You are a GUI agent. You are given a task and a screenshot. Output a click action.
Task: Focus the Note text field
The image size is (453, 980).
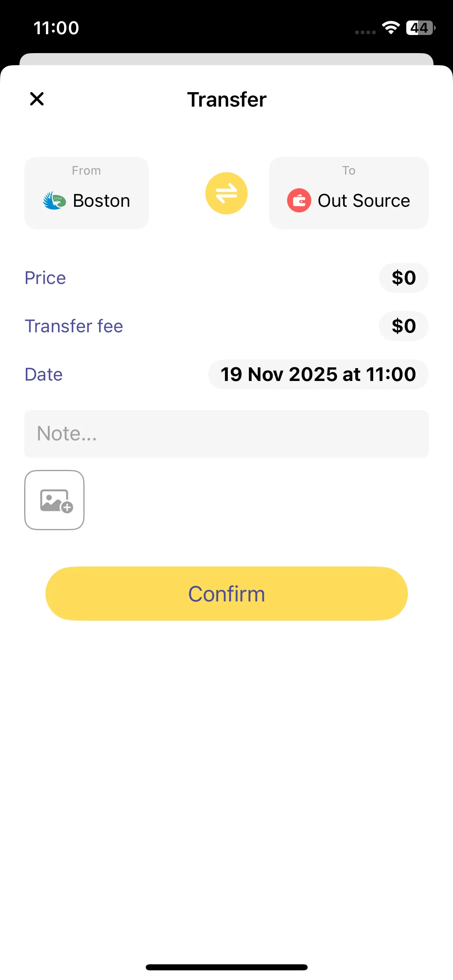click(226, 434)
